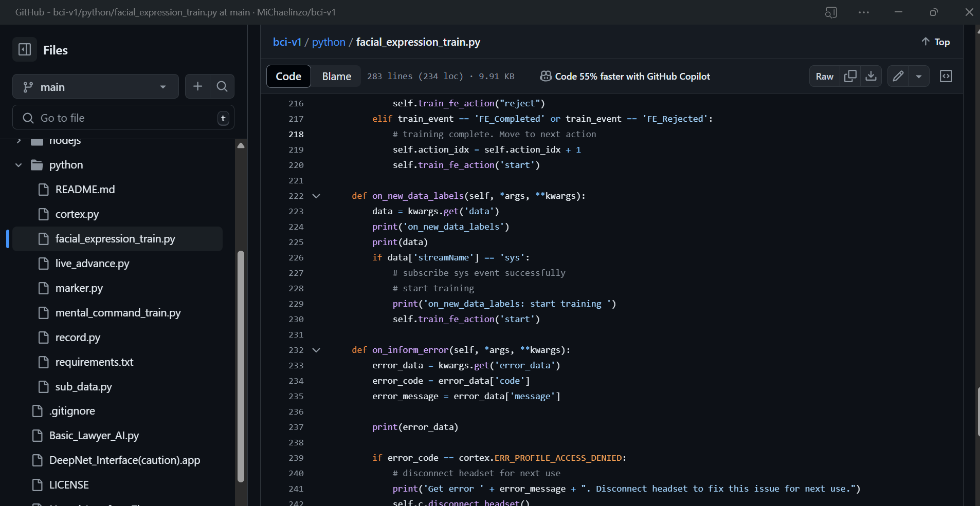The height and width of the screenshot is (506, 980).
Task: Collapse the Files side panel icon
Action: (25, 49)
